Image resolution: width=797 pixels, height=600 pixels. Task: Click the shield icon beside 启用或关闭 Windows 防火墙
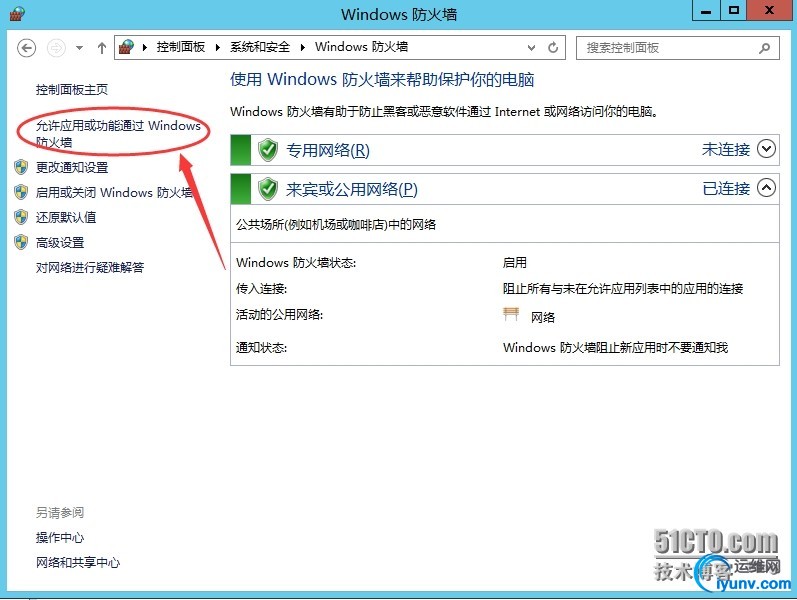21,192
